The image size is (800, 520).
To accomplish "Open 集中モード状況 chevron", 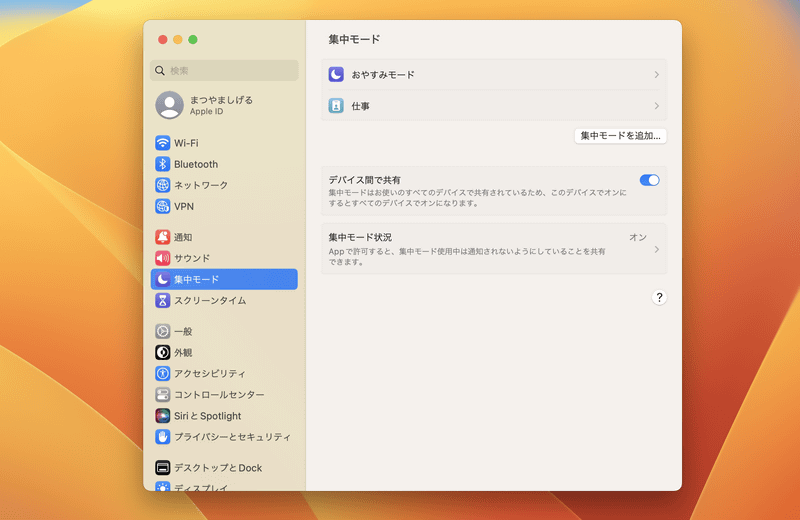I will point(657,249).
